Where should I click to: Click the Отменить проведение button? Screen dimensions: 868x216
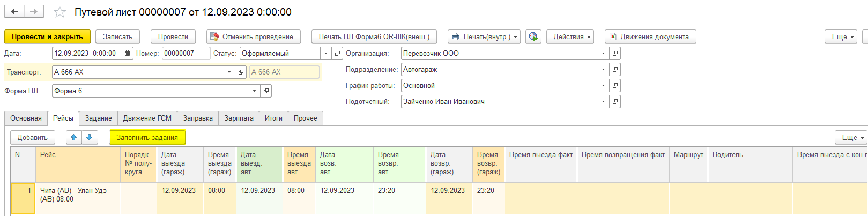click(x=253, y=36)
